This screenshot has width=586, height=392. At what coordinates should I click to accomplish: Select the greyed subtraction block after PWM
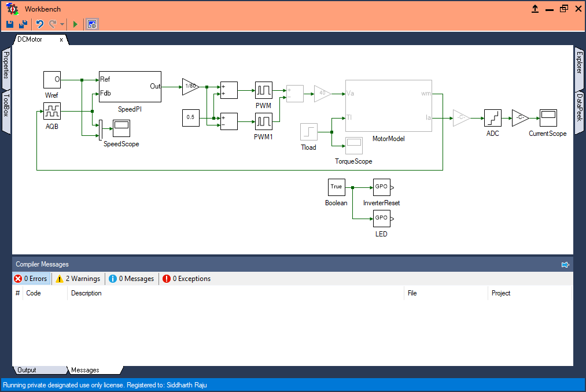click(x=295, y=94)
